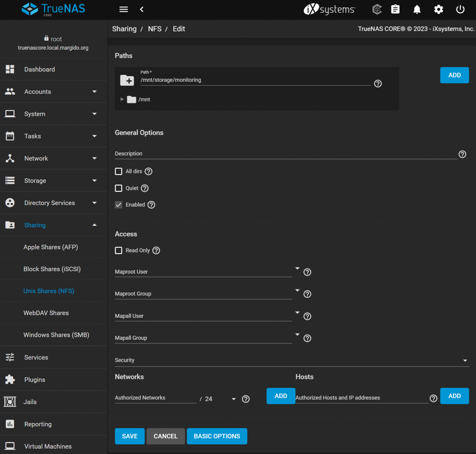Open Windows Shares (SMB) page

56,335
